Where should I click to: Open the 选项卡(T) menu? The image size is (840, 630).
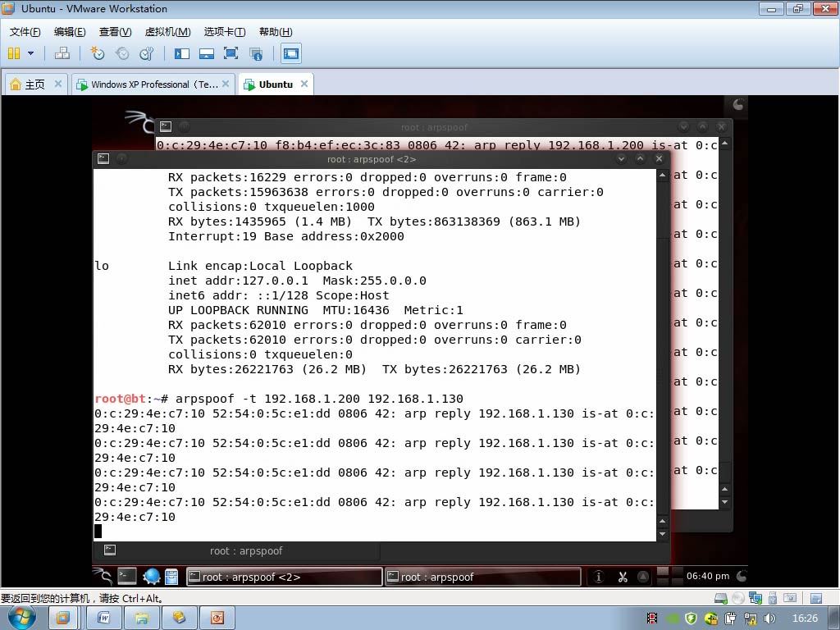tap(225, 32)
